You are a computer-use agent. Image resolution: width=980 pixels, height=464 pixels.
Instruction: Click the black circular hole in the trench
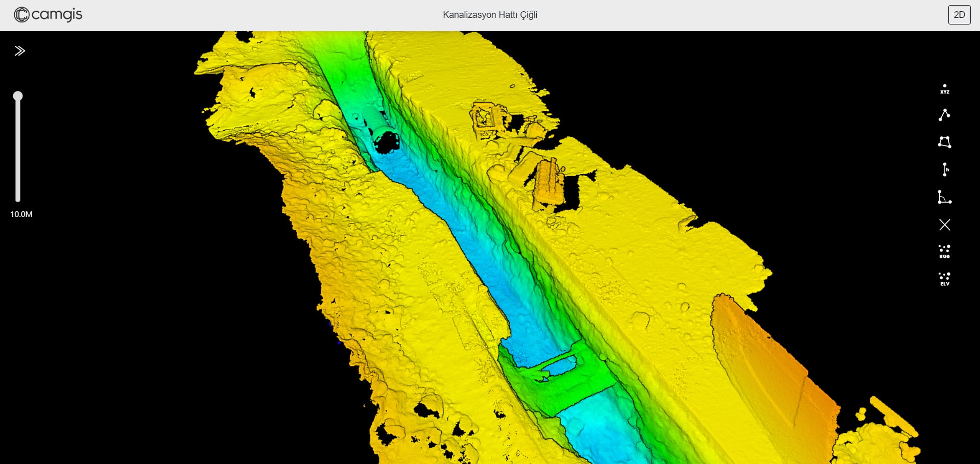pos(386,142)
